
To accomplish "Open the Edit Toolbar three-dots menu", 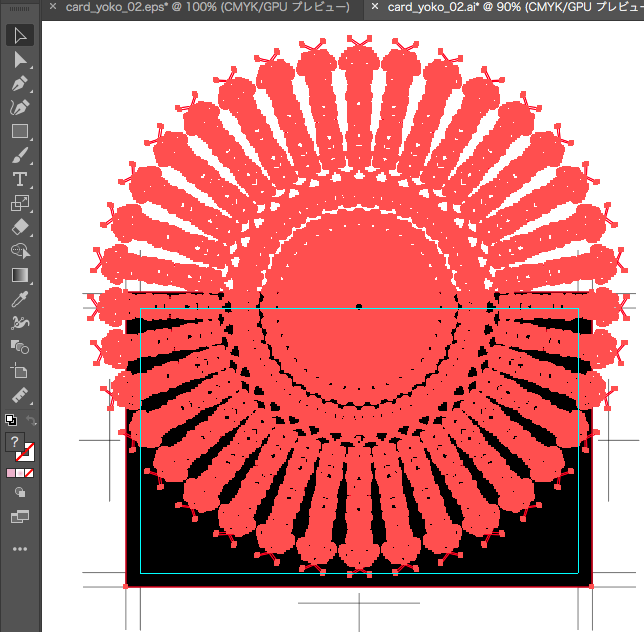I will [x=20, y=549].
